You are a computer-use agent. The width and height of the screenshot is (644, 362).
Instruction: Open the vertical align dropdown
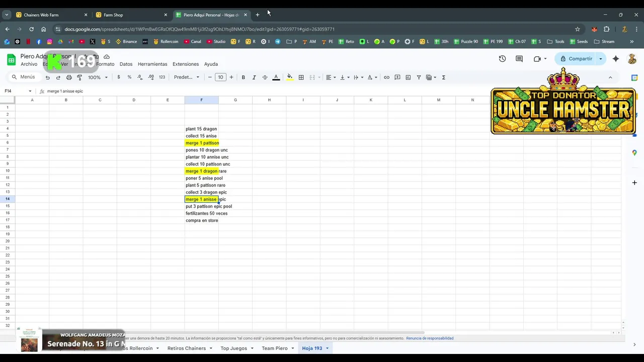tap(345, 77)
